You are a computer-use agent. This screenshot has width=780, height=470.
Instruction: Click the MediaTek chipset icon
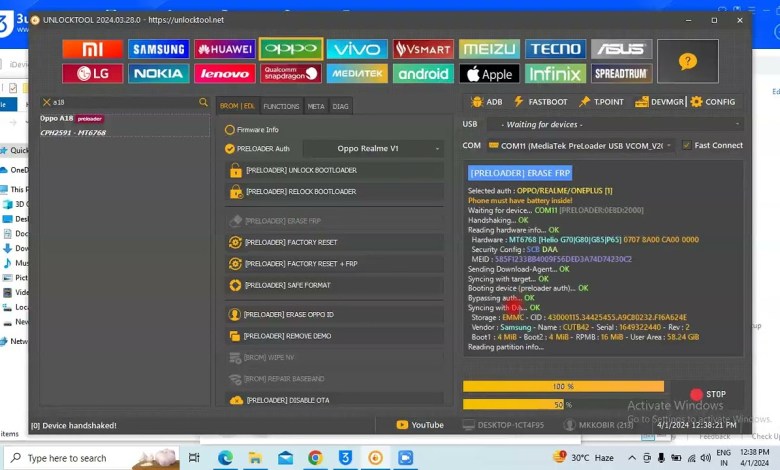point(357,73)
